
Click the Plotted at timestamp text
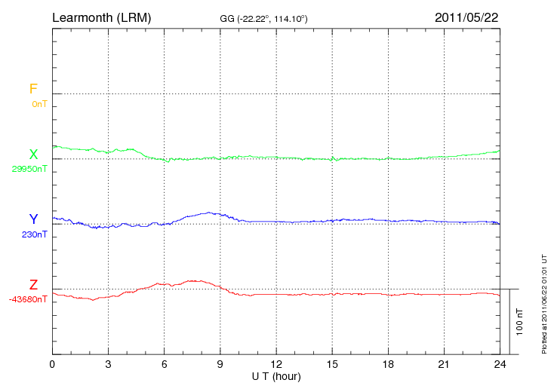[544, 303]
